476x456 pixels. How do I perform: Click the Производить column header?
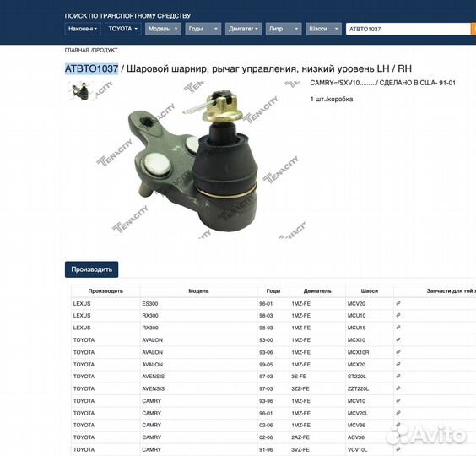[105, 291]
